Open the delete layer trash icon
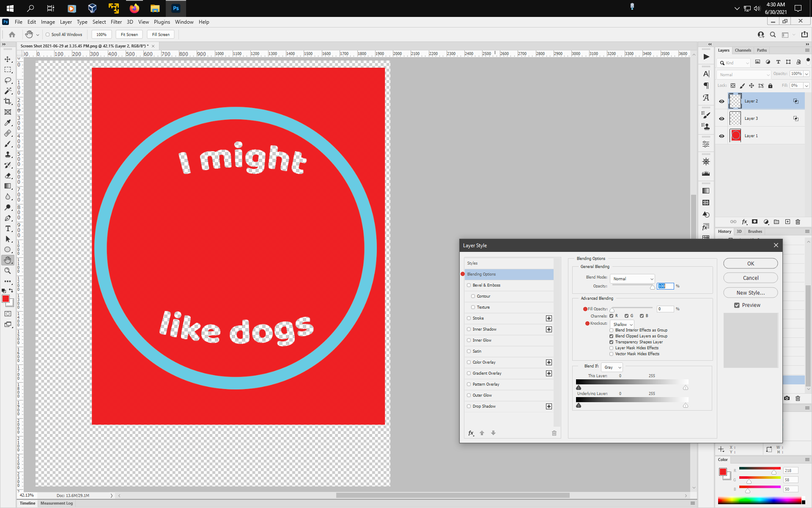Image resolution: width=812 pixels, height=508 pixels. (798, 222)
